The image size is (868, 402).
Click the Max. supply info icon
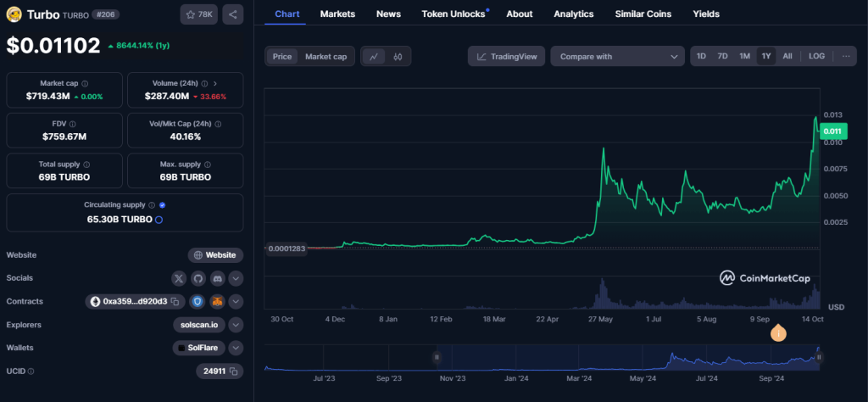pos(208,165)
